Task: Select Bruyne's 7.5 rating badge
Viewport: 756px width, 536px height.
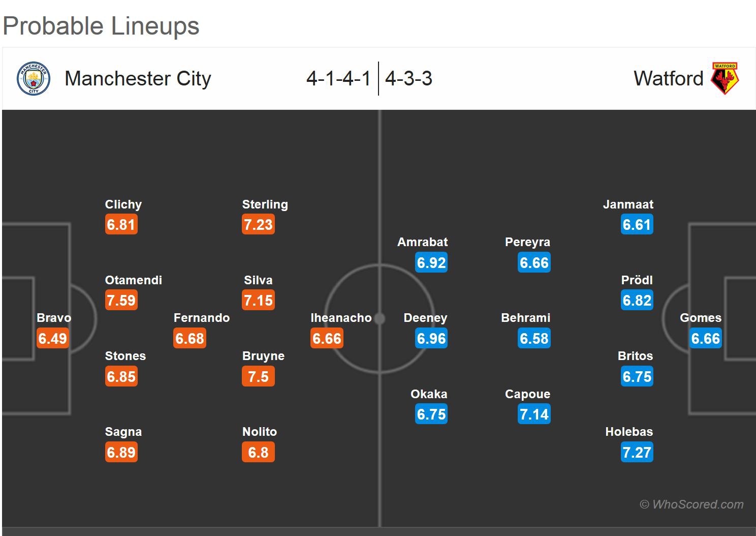Action: coord(259,377)
